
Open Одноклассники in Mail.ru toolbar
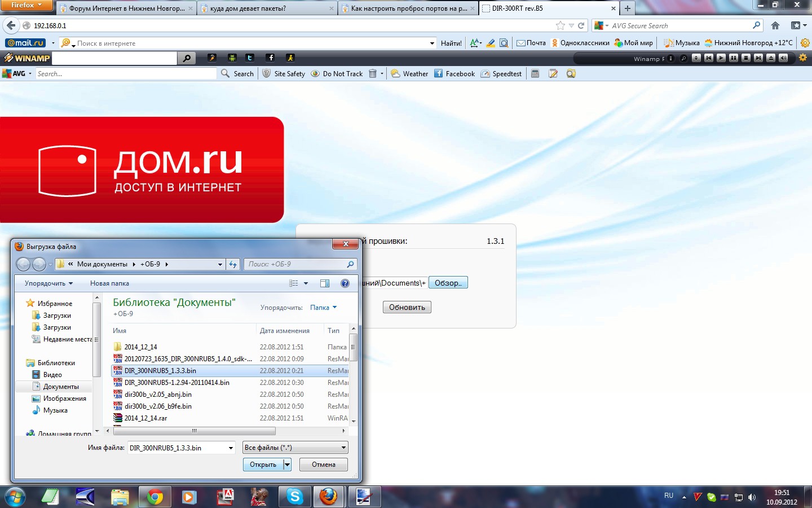click(580, 43)
